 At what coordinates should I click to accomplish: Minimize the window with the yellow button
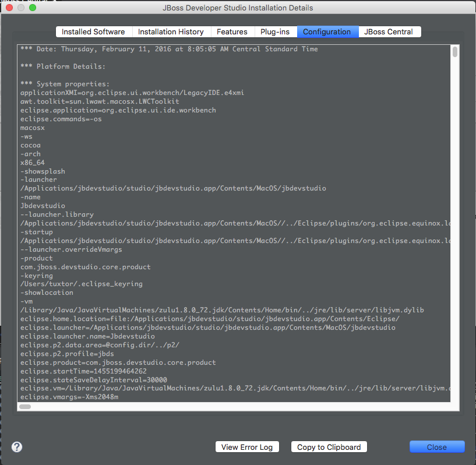(21, 8)
